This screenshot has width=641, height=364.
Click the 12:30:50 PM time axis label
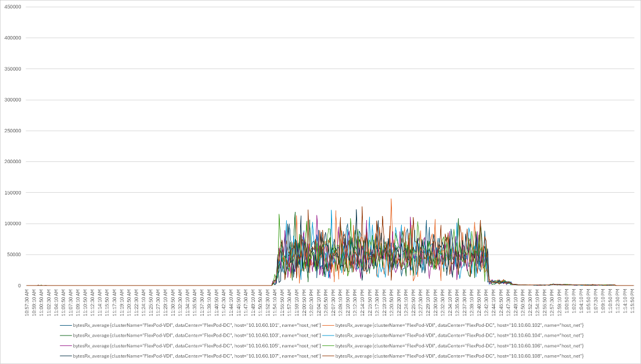435,302
